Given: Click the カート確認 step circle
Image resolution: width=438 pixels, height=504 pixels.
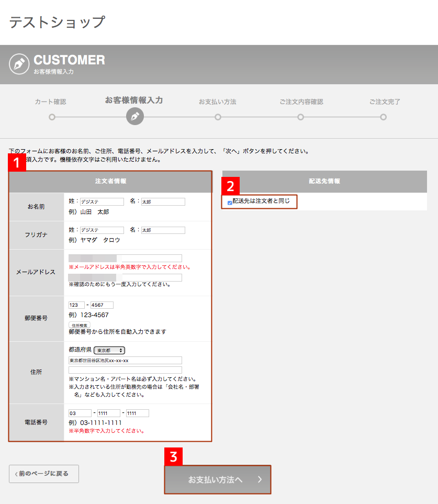Looking at the screenshot, I should coord(52,117).
